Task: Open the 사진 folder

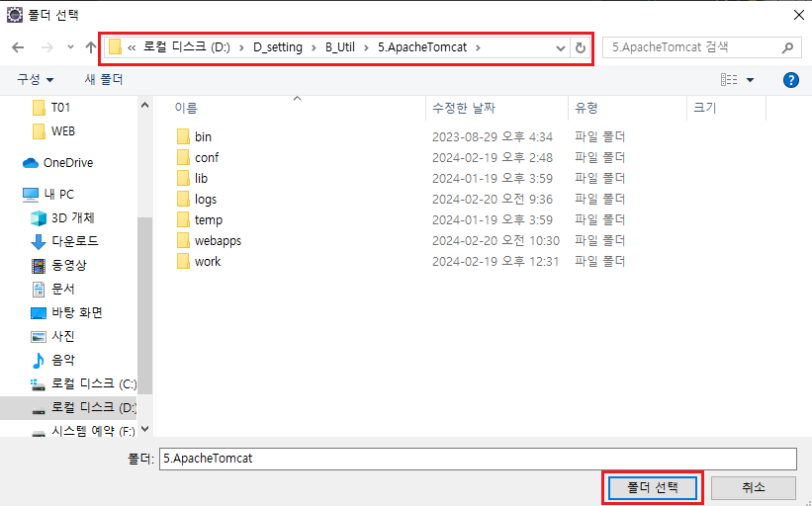Action: tap(52, 337)
